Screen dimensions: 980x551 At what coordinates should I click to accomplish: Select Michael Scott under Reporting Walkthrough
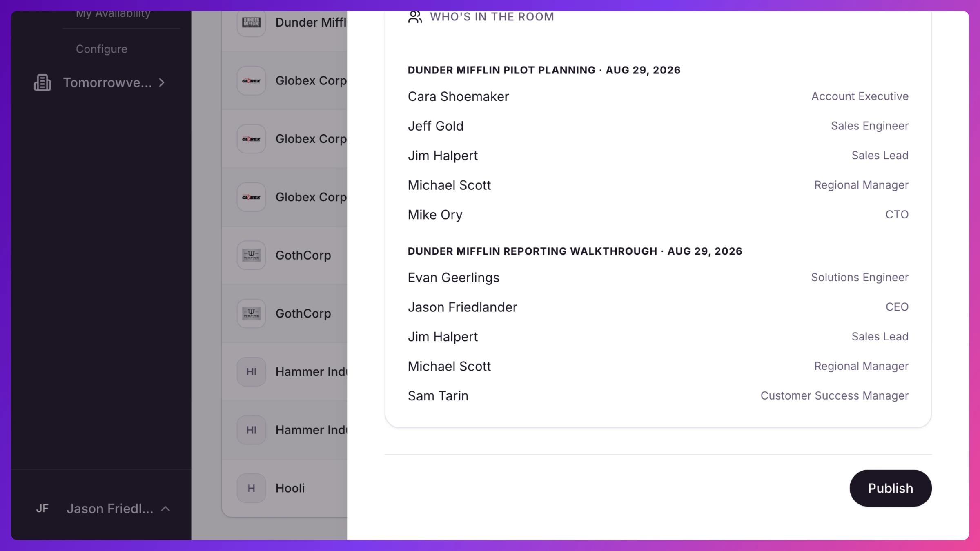click(x=449, y=367)
